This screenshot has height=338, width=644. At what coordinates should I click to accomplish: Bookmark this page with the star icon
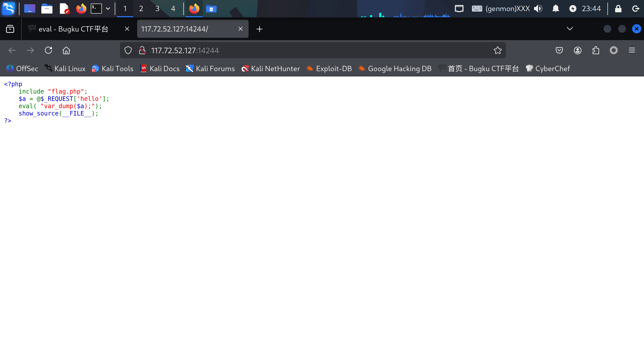point(497,50)
